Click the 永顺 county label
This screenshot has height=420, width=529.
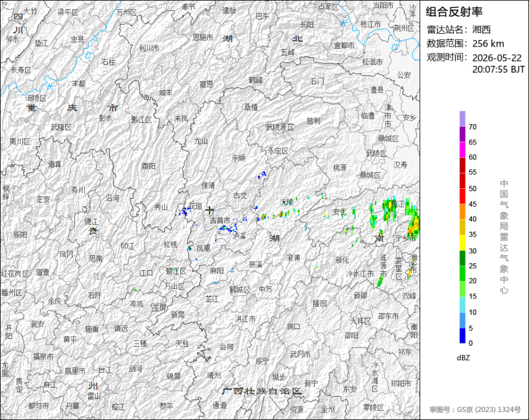239,158
